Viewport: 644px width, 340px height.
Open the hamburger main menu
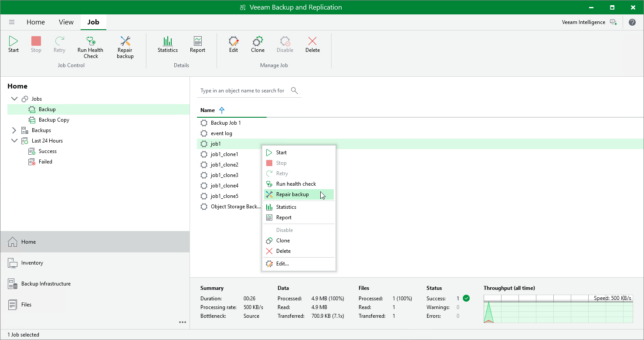click(12, 22)
